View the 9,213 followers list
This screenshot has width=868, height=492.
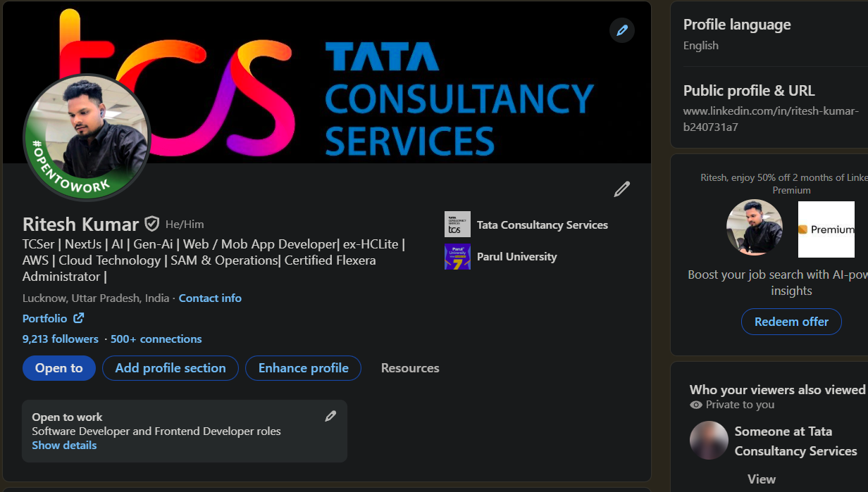[x=61, y=339]
